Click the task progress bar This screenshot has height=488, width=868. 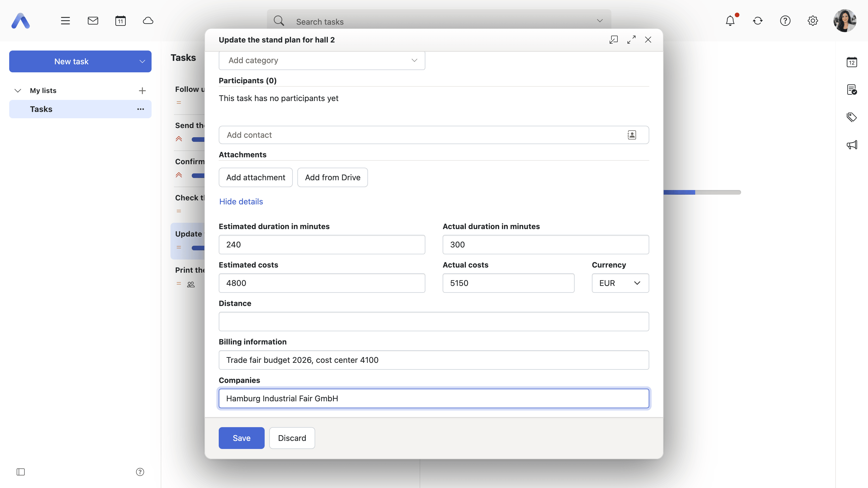tap(702, 192)
